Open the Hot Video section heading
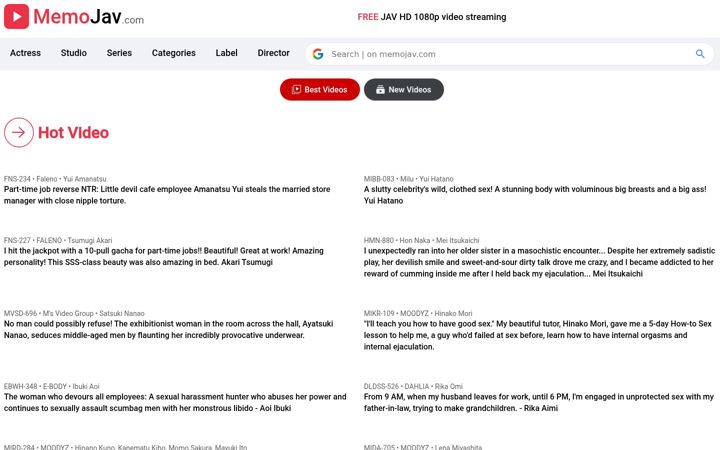The width and height of the screenshot is (720, 450). (73, 133)
